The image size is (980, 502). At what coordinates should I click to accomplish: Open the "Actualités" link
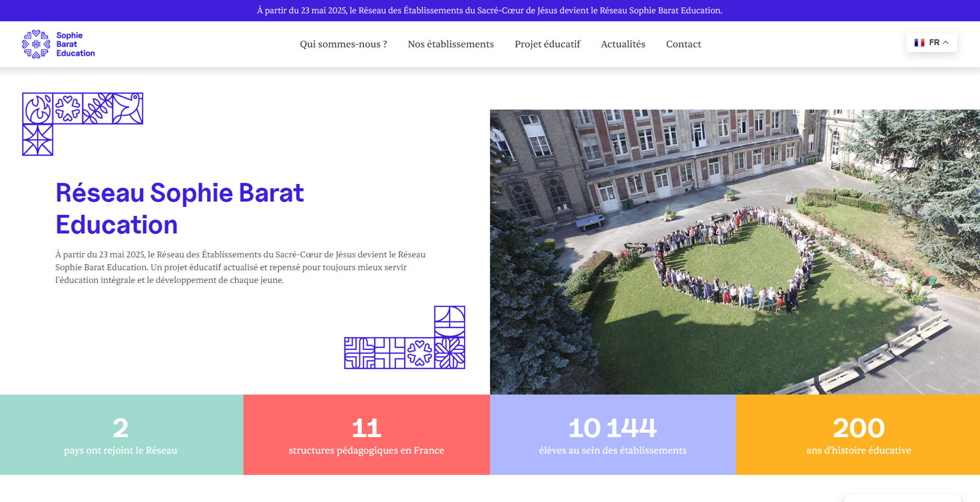[x=623, y=45]
